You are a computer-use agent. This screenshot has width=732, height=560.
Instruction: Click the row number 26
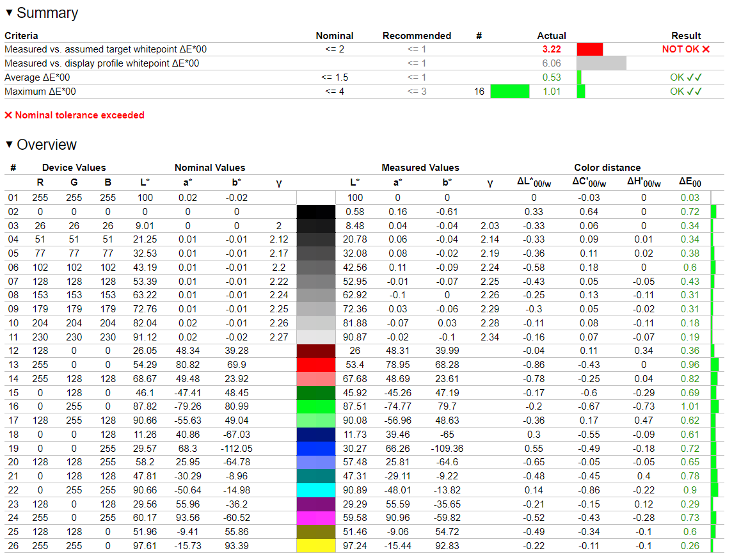(13, 545)
